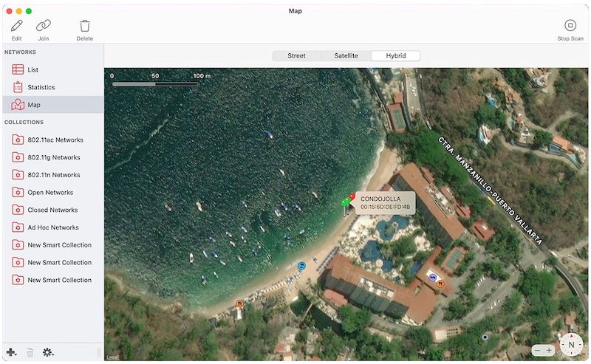Open the List view icon
Viewport: 591px width, 364px height.
click(x=18, y=69)
